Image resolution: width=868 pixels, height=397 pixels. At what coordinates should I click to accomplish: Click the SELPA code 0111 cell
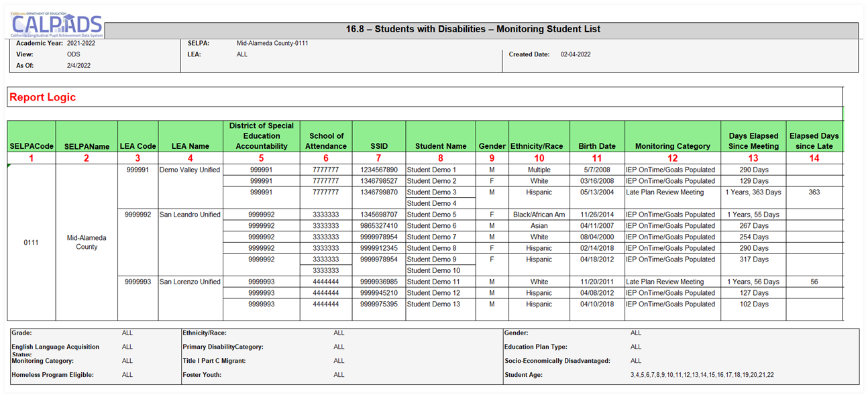coord(31,242)
